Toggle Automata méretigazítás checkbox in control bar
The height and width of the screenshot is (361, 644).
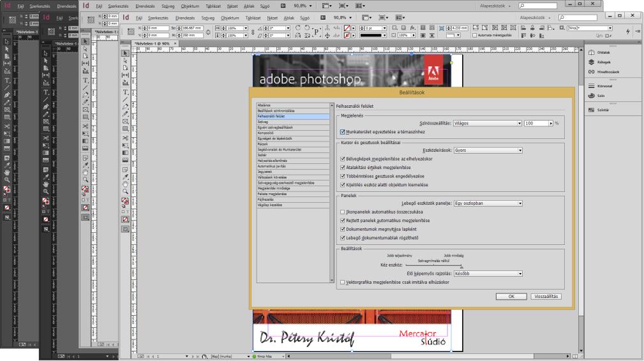point(475,35)
